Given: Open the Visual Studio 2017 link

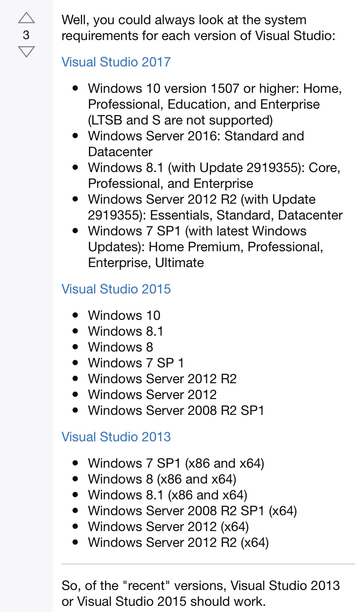Looking at the screenshot, I should [x=116, y=62].
